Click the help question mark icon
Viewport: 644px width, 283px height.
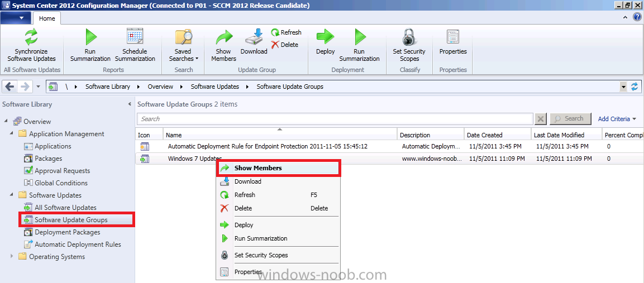point(637,17)
